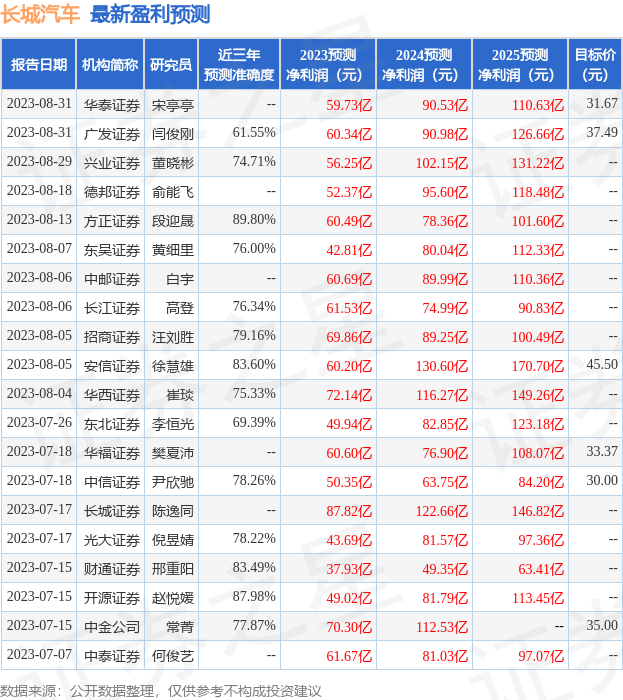Click accuracy value 89.80%

pos(254,220)
